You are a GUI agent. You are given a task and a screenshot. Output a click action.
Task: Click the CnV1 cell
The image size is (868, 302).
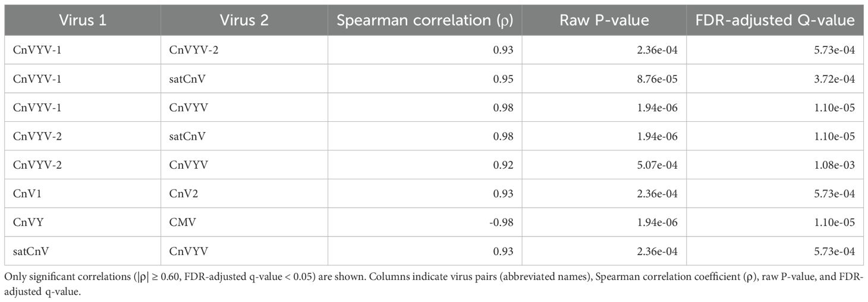pyautogui.click(x=26, y=194)
